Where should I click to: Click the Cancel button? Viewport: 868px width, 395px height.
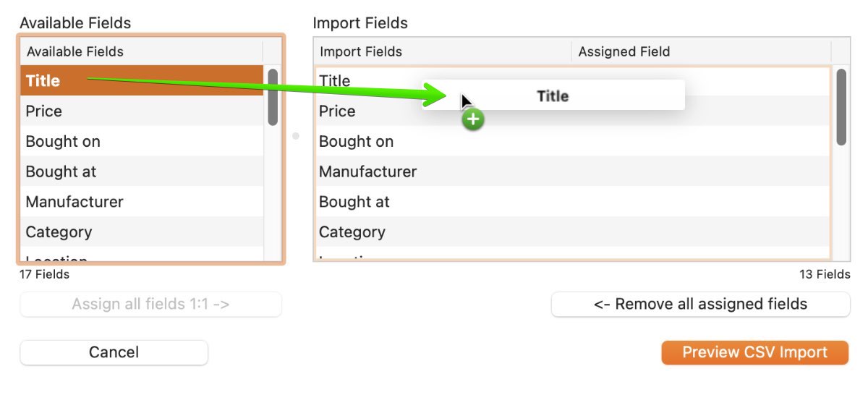[x=114, y=352]
